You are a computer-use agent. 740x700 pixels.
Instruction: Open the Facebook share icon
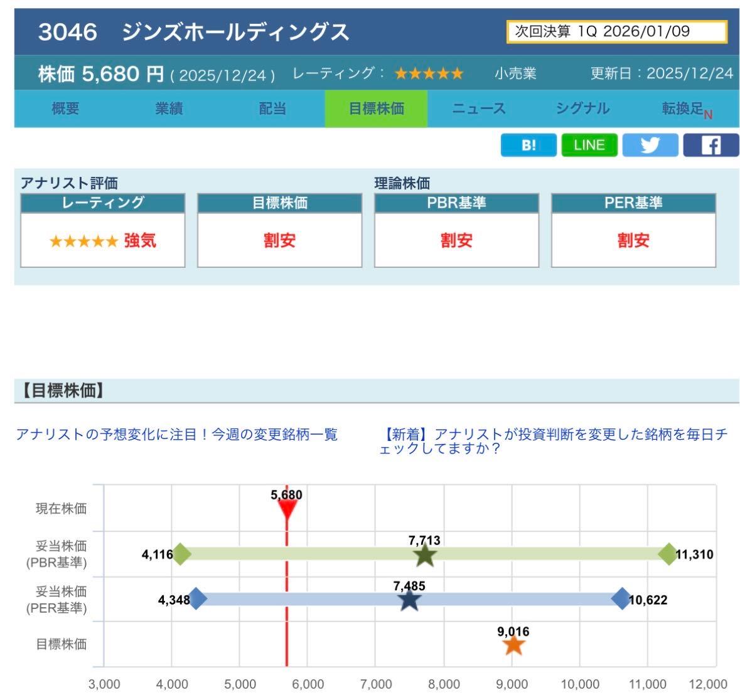pos(710,145)
